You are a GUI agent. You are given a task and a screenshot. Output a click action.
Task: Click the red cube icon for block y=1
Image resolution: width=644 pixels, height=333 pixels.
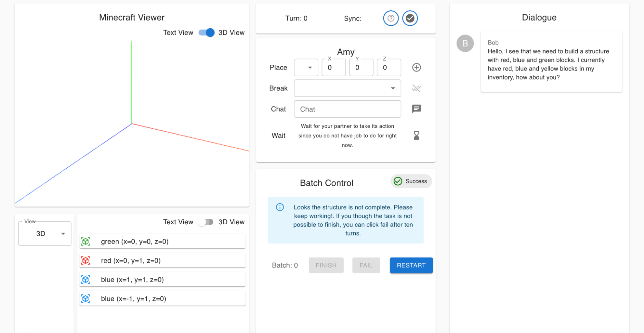[86, 260]
